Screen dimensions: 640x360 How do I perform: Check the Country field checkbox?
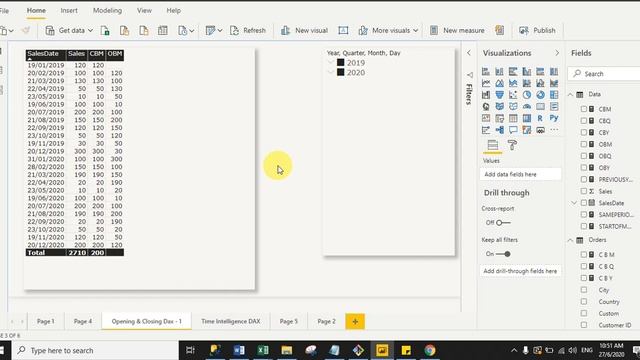(584, 302)
